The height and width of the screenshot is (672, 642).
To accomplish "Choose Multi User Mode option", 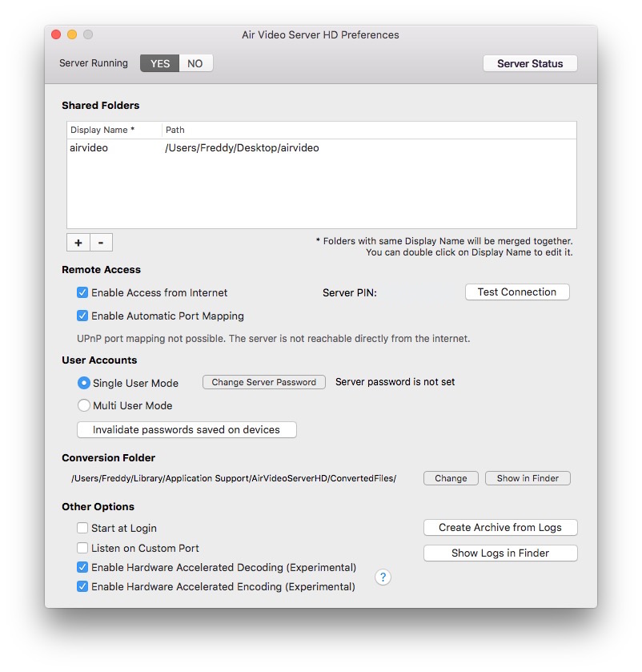I will click(x=83, y=405).
